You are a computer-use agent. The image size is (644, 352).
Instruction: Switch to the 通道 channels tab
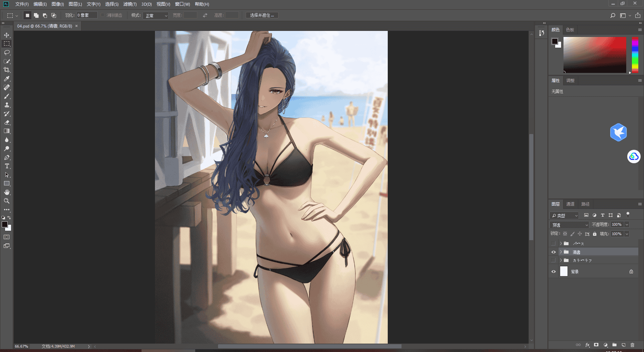(570, 204)
